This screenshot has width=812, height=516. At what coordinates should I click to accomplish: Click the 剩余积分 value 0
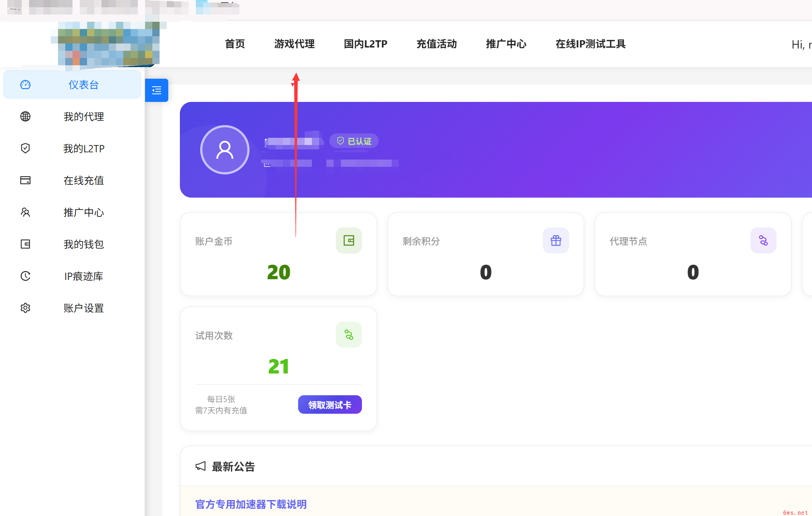tap(486, 272)
